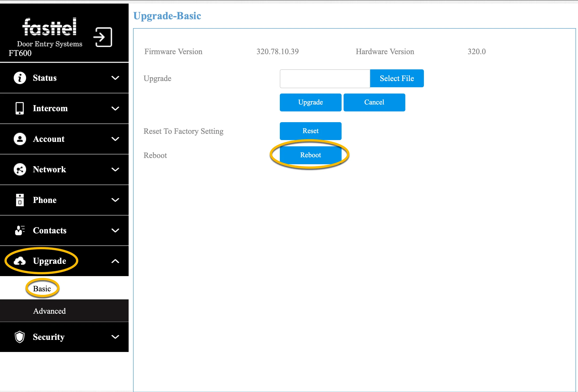Click the Contacts list icon

(x=20, y=230)
